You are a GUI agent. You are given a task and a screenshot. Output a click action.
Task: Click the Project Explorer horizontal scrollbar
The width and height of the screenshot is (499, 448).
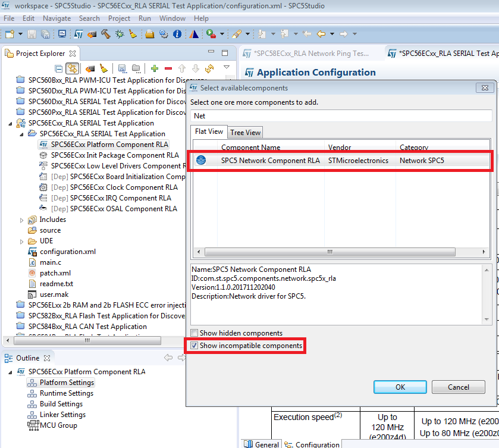click(x=87, y=340)
